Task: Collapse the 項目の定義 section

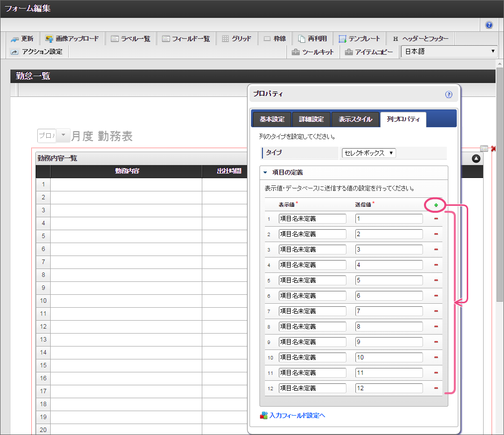Action: tap(265, 173)
